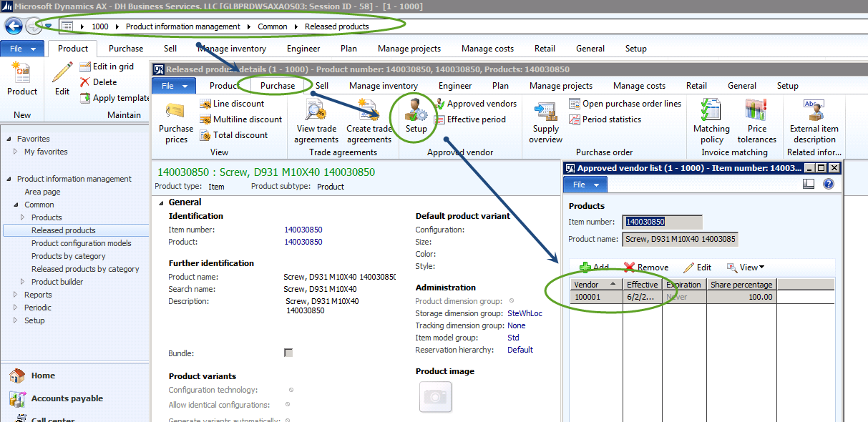Open the address bar list icon
Screen dimensions: 868x422
[x=67, y=26]
